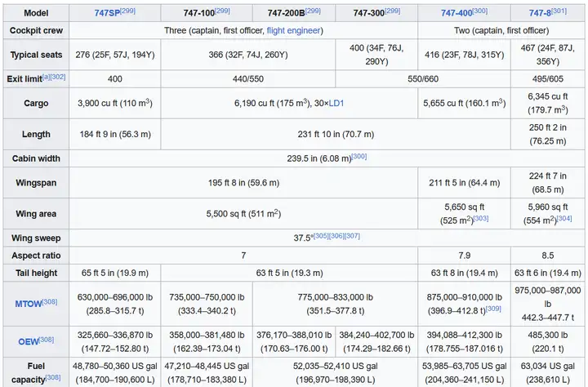Click '65 ft 5 in (19.9 m)' tail height cell

(115, 273)
